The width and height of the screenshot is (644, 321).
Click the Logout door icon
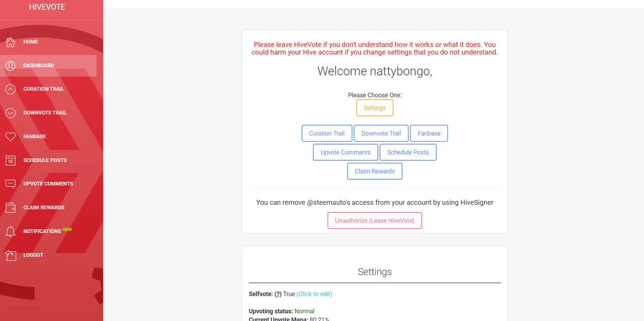[10, 255]
